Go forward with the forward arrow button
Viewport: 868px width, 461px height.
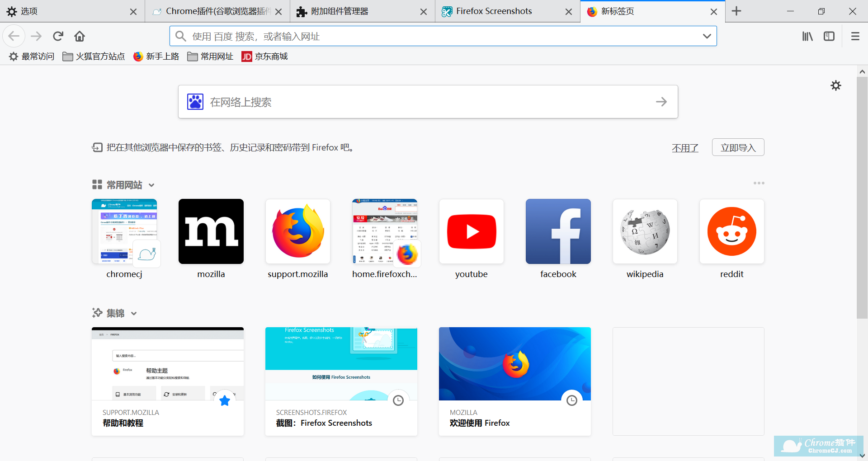coord(36,36)
